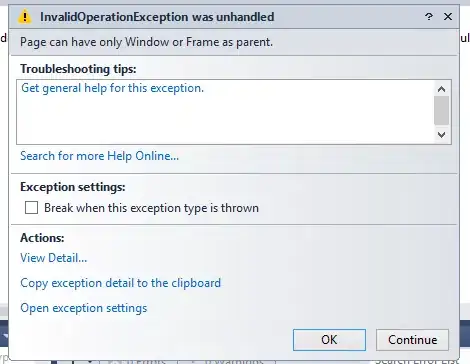Viewport: 470px width, 364px height.
Task: Click the InvalidOperationException dialog title text
Action: pos(157,17)
